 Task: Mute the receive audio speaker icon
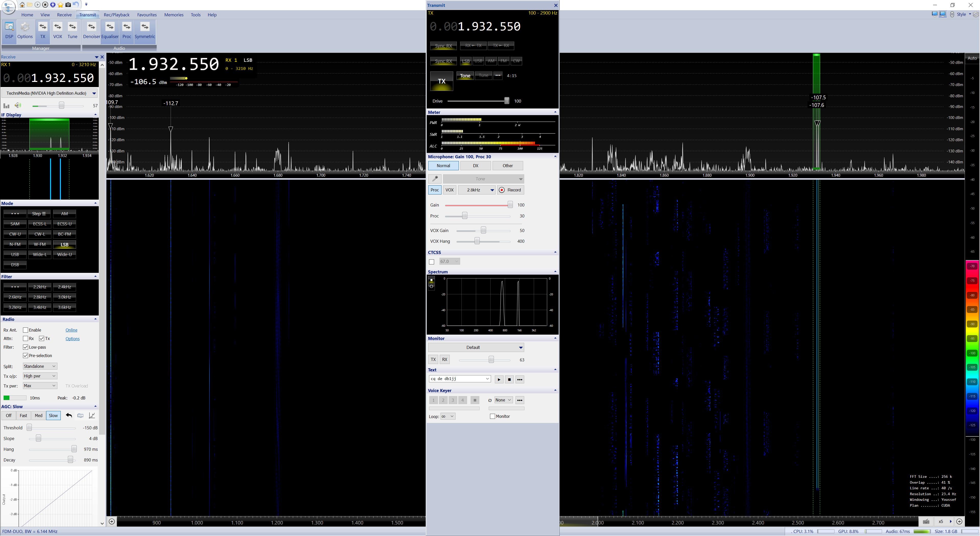(x=18, y=105)
